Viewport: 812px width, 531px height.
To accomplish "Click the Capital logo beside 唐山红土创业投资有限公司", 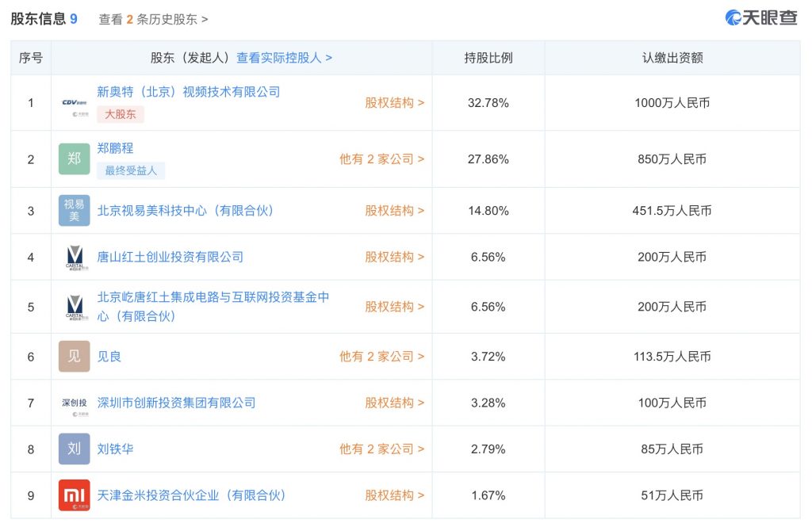I will [x=75, y=257].
